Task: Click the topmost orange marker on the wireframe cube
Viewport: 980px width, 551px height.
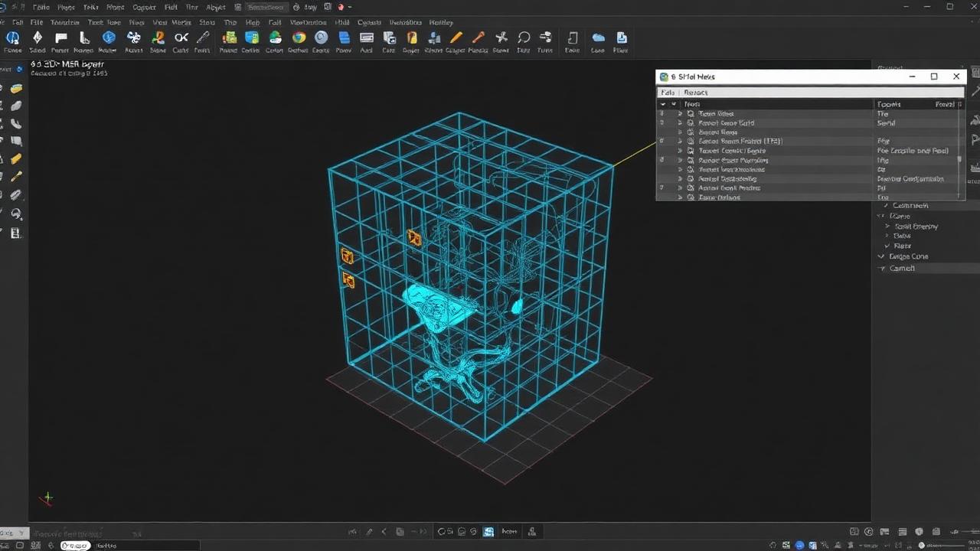Action: click(x=414, y=238)
